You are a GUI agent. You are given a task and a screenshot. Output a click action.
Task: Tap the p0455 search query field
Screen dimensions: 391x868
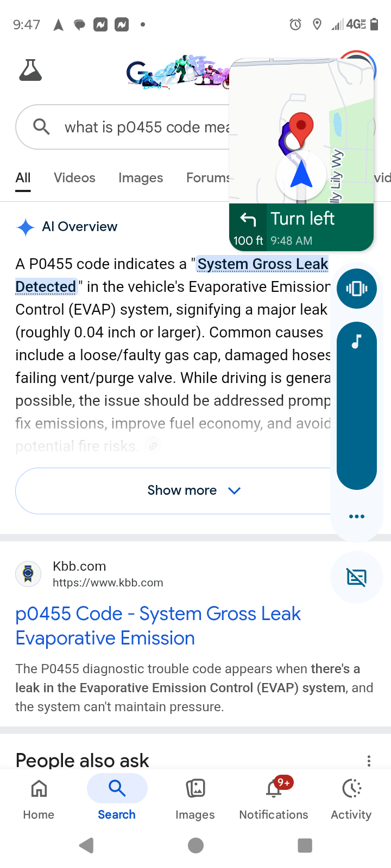(147, 127)
